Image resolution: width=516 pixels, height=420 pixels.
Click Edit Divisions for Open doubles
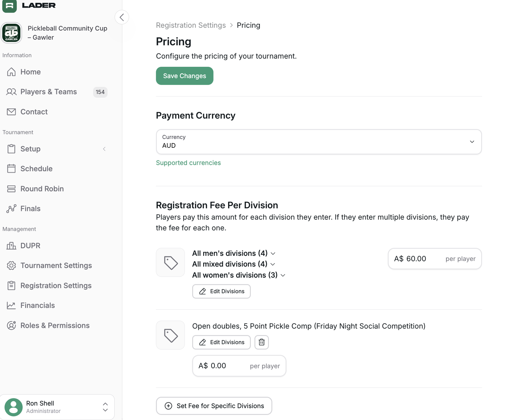pos(221,342)
